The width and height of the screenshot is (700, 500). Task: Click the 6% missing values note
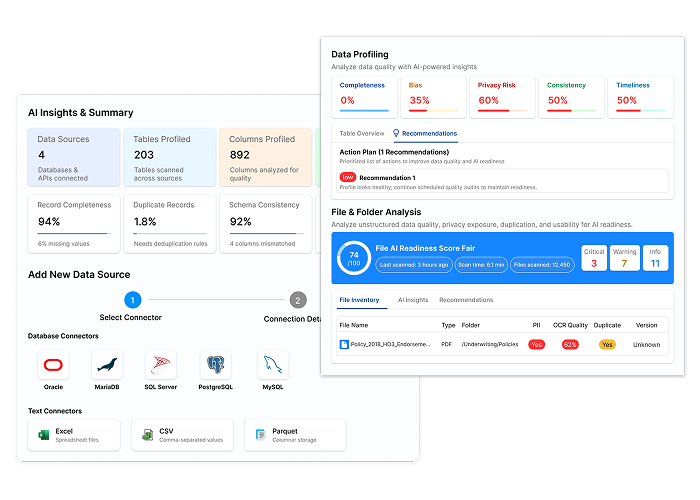click(x=63, y=244)
